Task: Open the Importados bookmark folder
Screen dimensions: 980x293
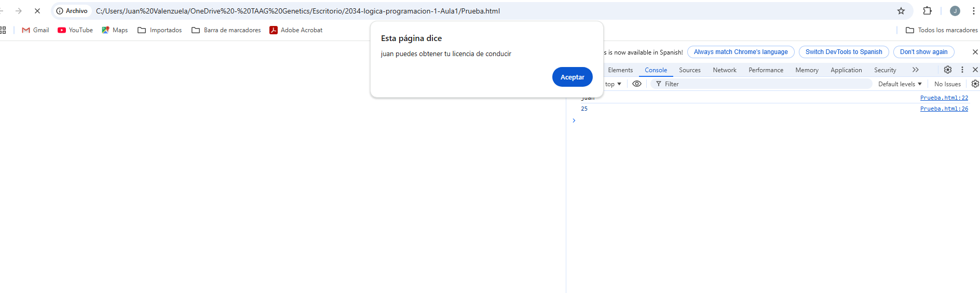Action: (160, 30)
